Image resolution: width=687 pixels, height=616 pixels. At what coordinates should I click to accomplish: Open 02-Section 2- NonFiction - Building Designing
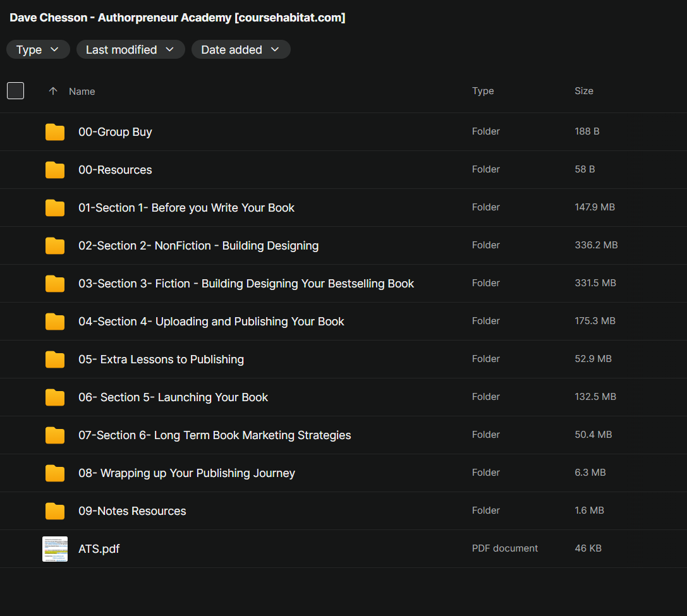tap(198, 245)
